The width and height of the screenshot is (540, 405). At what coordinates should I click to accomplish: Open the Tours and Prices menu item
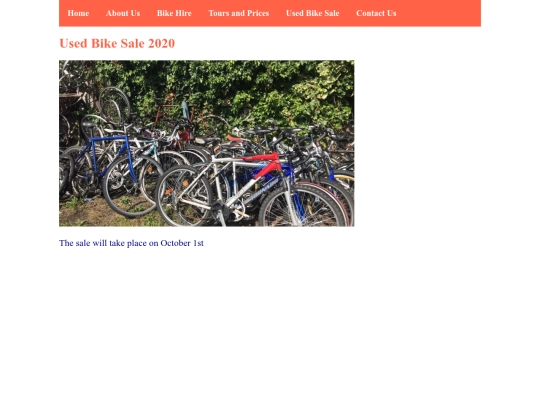click(239, 13)
